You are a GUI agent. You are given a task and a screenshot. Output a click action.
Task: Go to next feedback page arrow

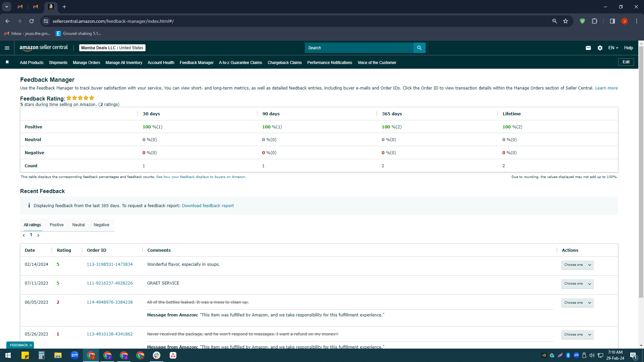pyautogui.click(x=38, y=235)
